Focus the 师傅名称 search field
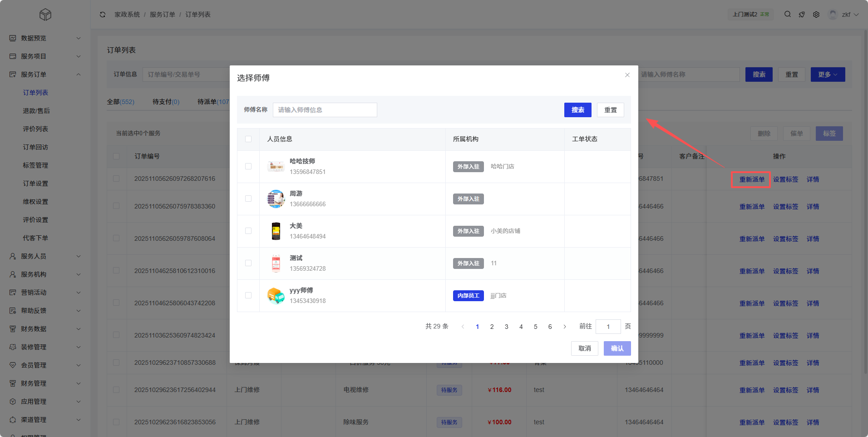The height and width of the screenshot is (437, 868). (x=325, y=110)
